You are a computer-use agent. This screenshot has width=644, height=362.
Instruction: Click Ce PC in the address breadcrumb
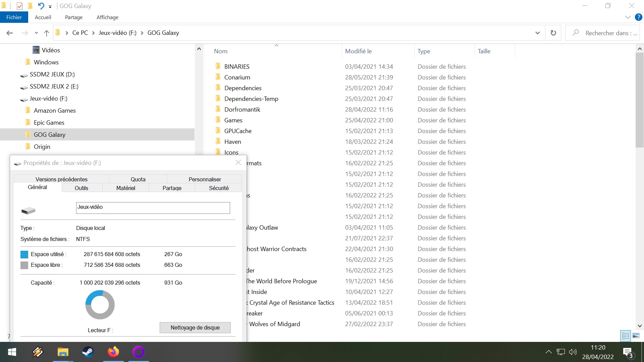80,33
